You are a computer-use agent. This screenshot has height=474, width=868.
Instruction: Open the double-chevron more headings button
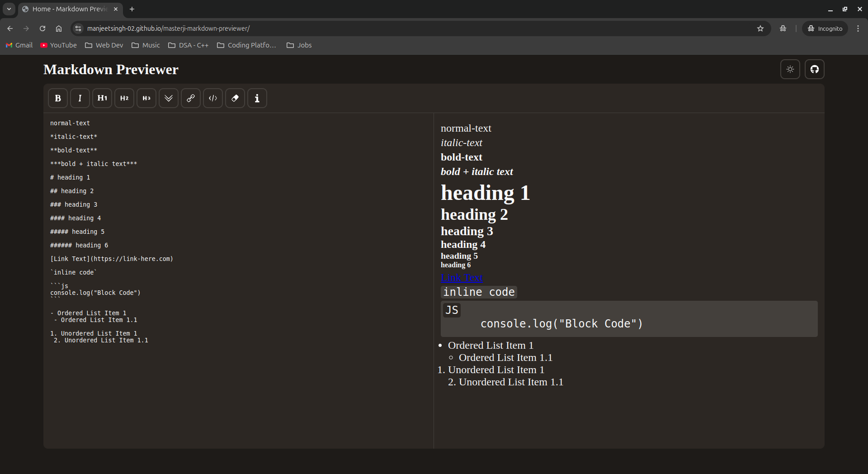pos(169,98)
